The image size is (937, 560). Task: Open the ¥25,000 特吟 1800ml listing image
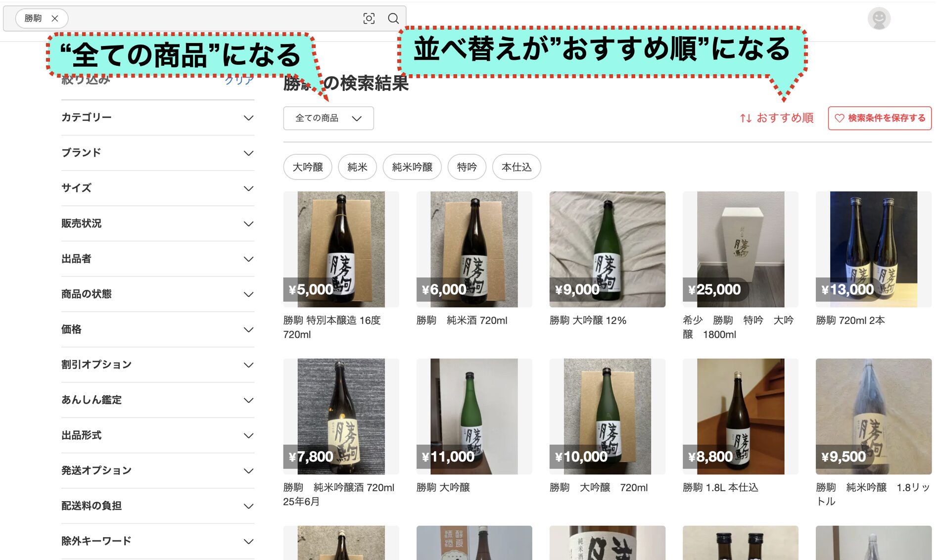point(741,249)
